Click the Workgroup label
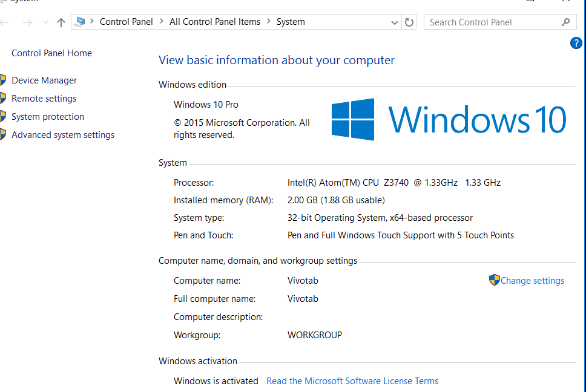586x392 pixels. [x=197, y=335]
